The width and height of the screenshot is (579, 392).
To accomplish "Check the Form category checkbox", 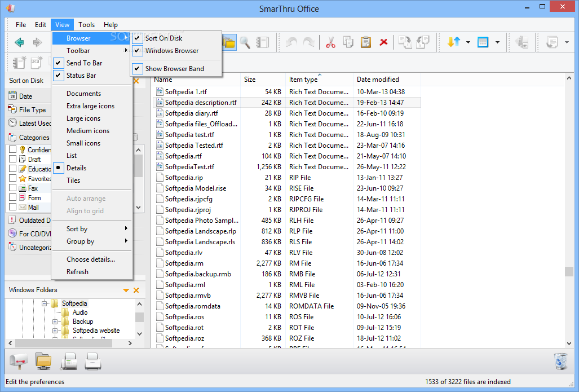I will pyautogui.click(x=12, y=197).
